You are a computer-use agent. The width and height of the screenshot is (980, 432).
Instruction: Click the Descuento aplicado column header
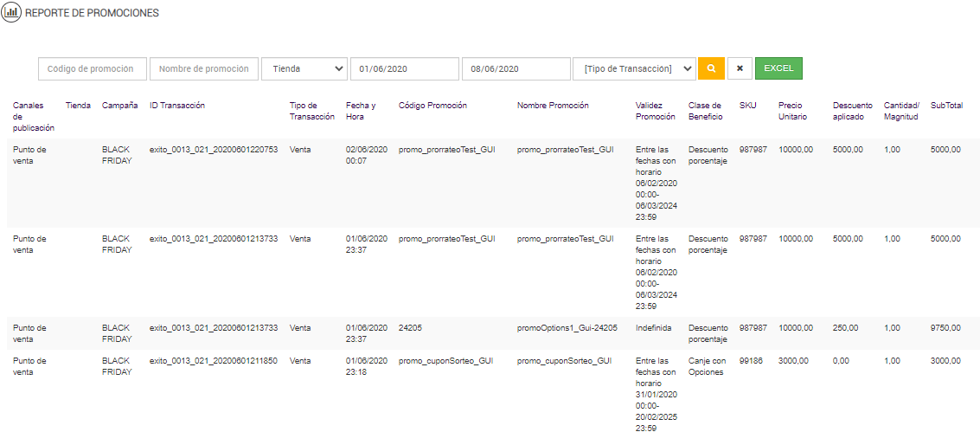[x=852, y=111]
